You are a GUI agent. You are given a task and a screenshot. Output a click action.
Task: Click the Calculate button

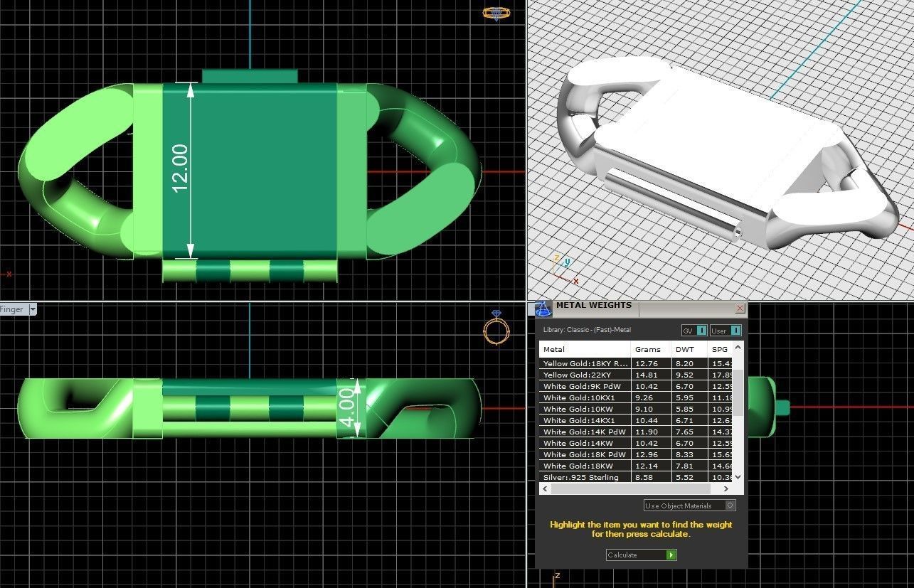(x=641, y=555)
